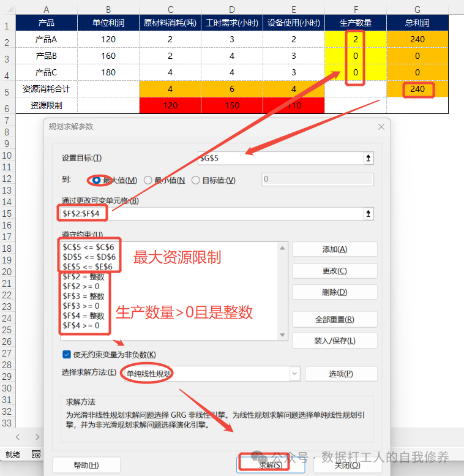
Task: Select constraint $F$4 >= 0
Action: (81, 325)
